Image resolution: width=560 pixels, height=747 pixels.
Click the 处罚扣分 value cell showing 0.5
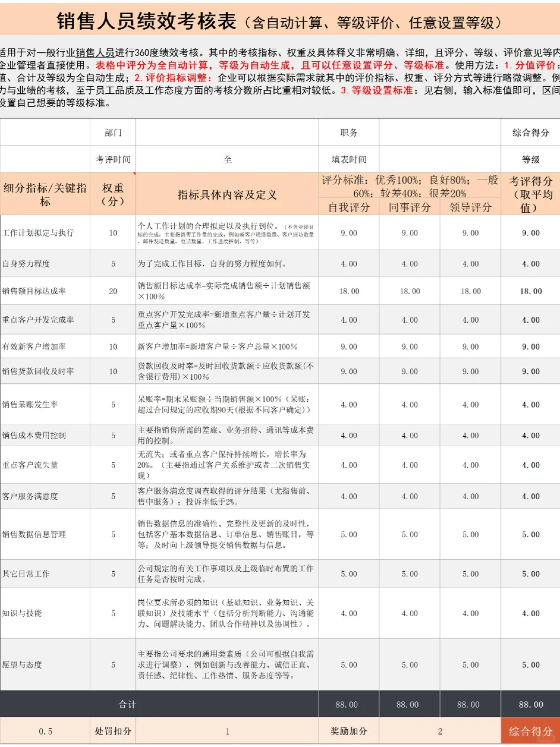click(46, 731)
